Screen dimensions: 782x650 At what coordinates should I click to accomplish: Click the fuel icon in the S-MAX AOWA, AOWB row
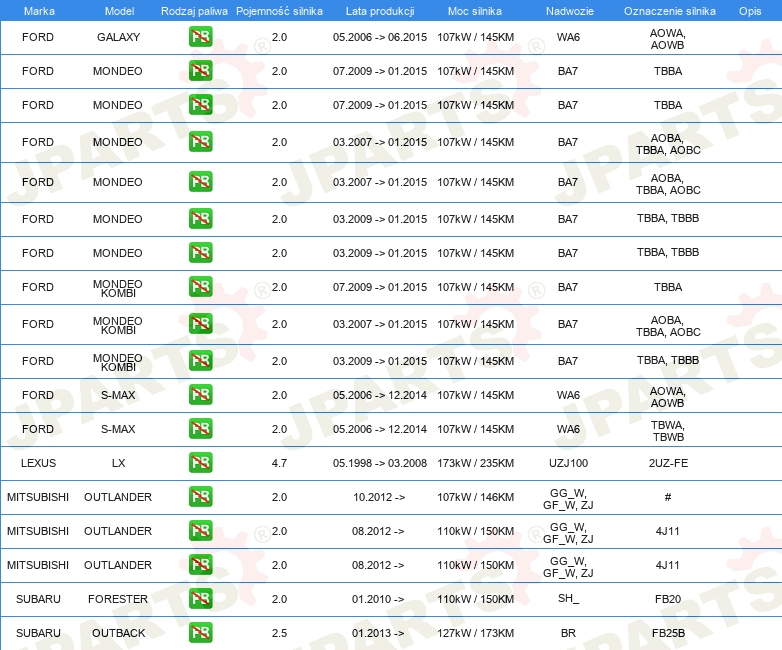pyautogui.click(x=200, y=395)
